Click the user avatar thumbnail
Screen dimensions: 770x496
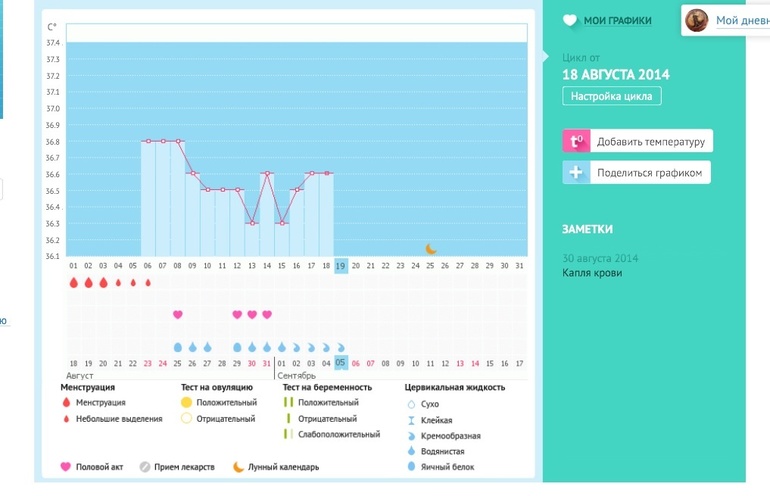[x=697, y=20]
